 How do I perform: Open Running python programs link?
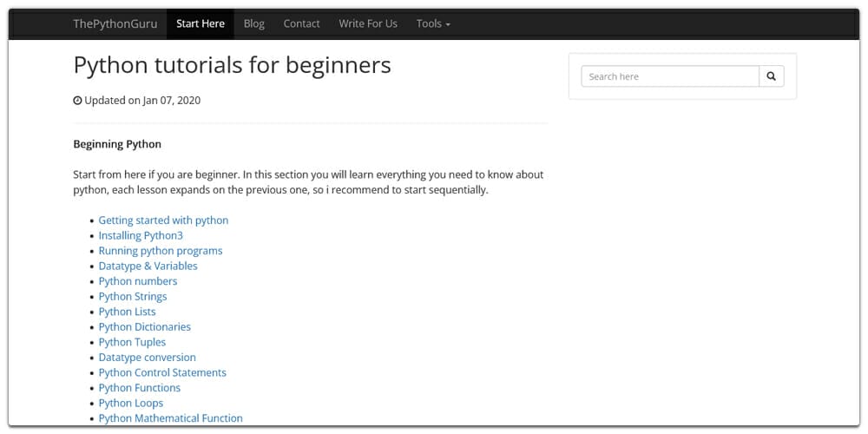[x=161, y=251]
